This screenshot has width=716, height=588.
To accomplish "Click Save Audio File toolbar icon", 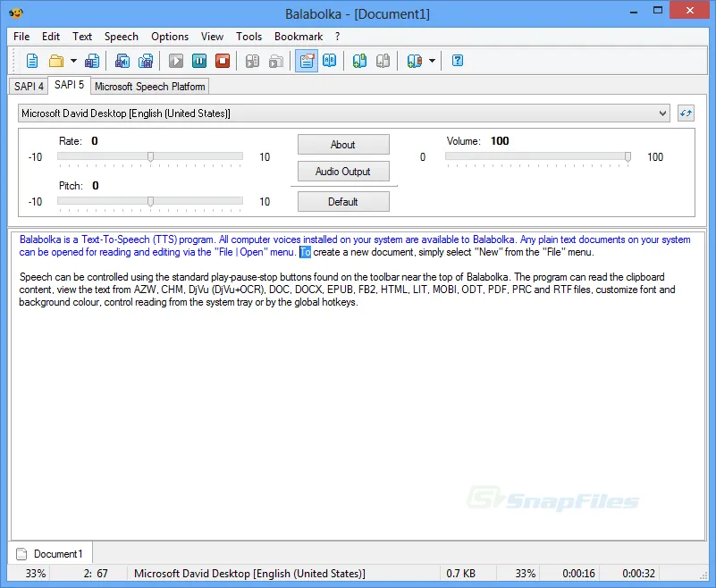I will coord(122,61).
